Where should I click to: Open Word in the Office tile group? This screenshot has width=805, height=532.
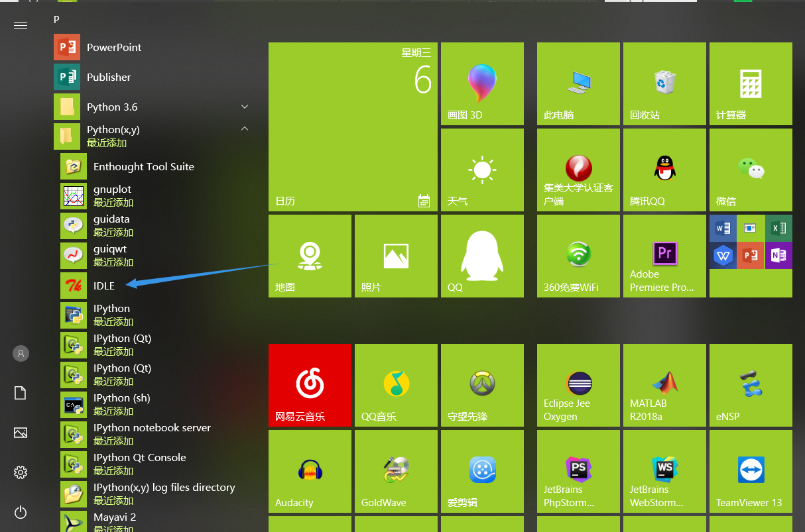point(723,228)
